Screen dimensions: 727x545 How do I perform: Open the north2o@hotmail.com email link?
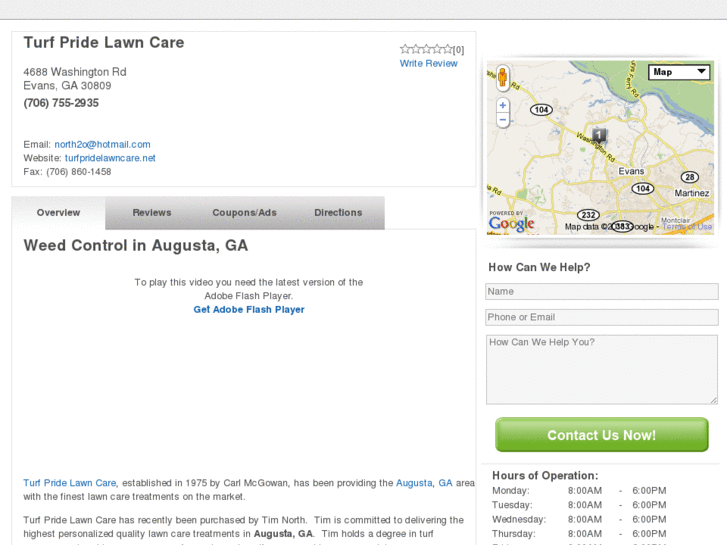click(x=102, y=144)
